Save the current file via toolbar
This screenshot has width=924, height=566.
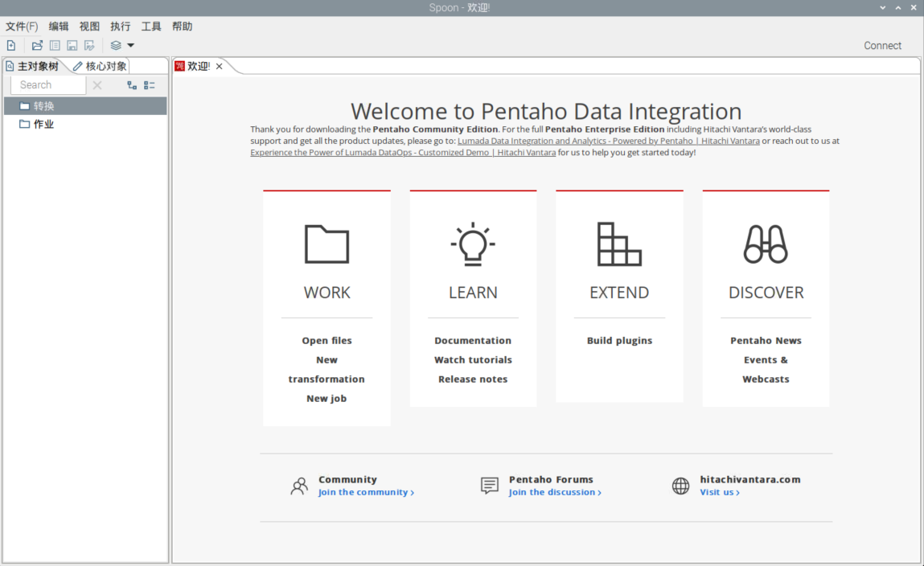click(x=72, y=45)
